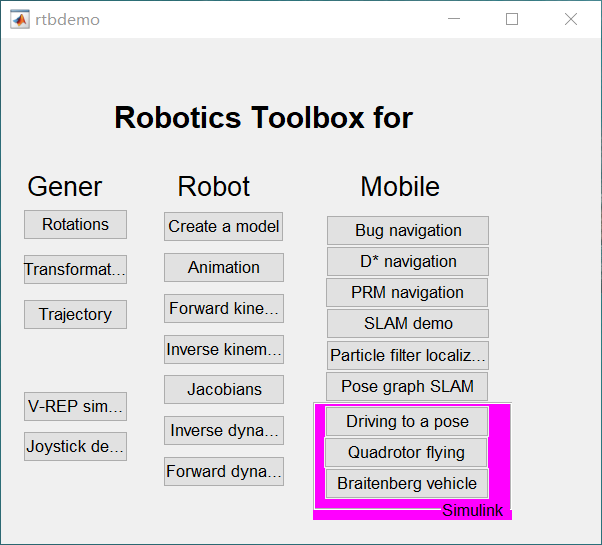This screenshot has width=602, height=545.
Task: Click the 'Robotics Toolbox for' heading
Action: coord(263,117)
